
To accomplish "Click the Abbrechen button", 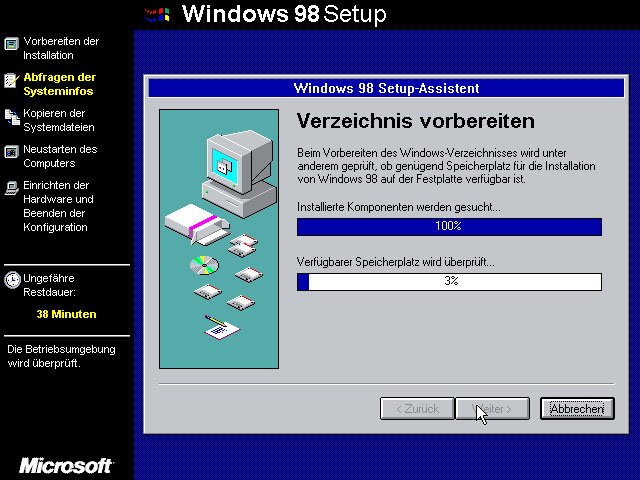I will point(577,409).
